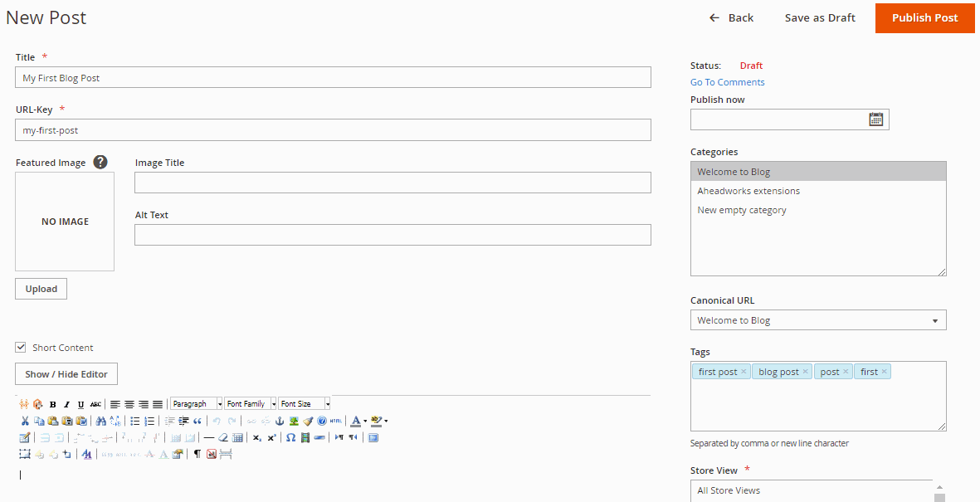Screen dimensions: 980x502
Task: Insert page break icon in editor
Action: click(x=226, y=454)
